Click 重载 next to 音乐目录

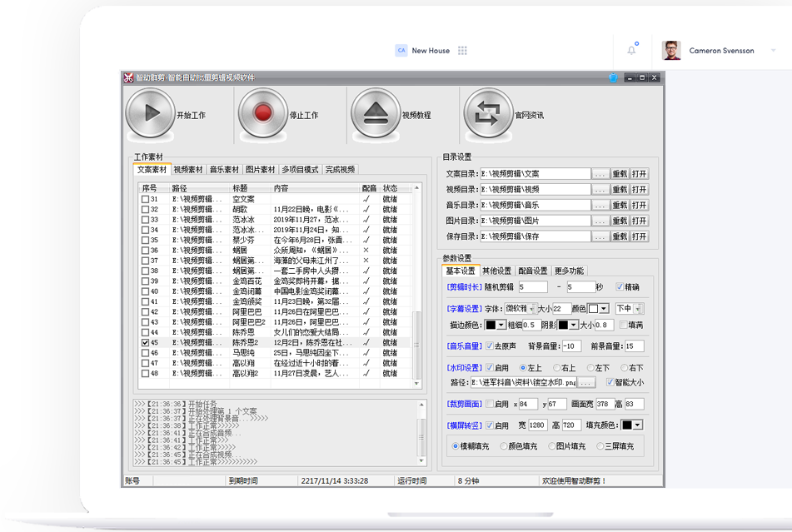click(619, 205)
